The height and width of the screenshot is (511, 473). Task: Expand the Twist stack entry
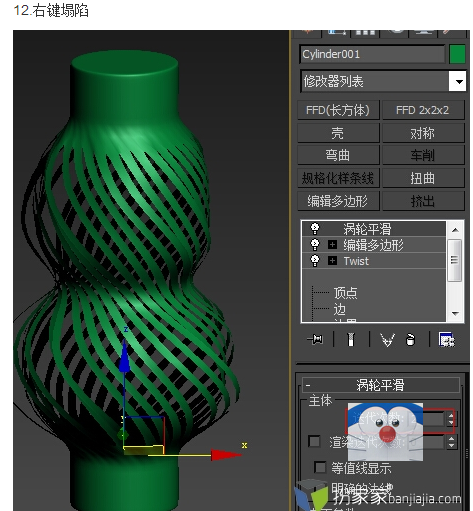(x=332, y=261)
